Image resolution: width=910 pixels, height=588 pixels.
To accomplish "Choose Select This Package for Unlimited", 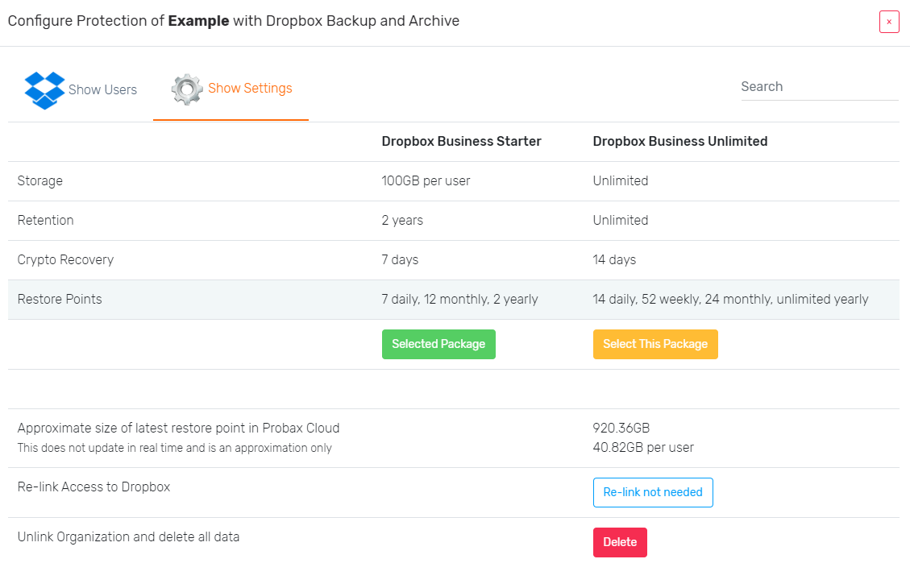I will click(x=655, y=345).
